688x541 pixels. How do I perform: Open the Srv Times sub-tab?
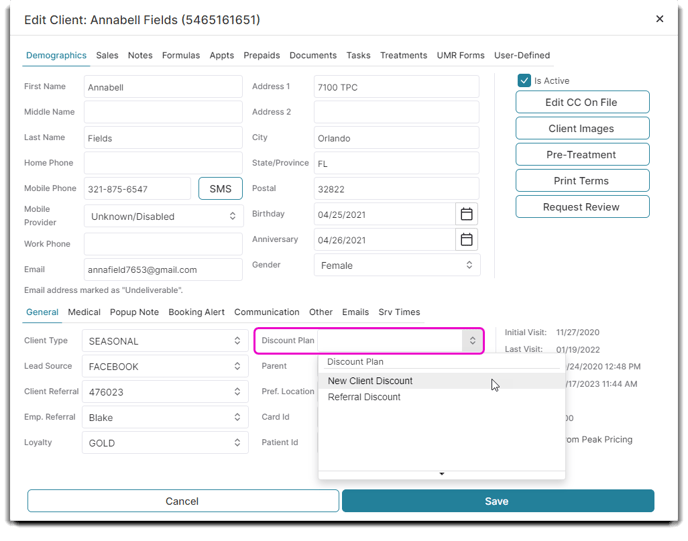point(399,312)
